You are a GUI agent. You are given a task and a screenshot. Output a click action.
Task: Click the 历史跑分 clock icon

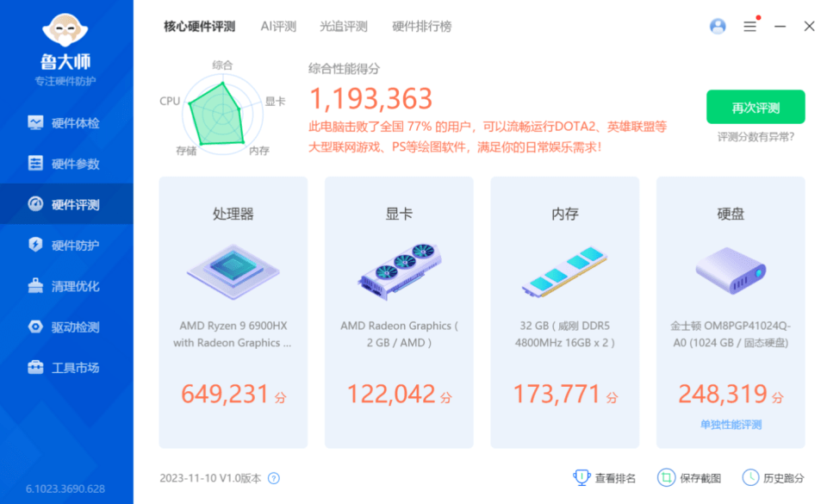752,476
